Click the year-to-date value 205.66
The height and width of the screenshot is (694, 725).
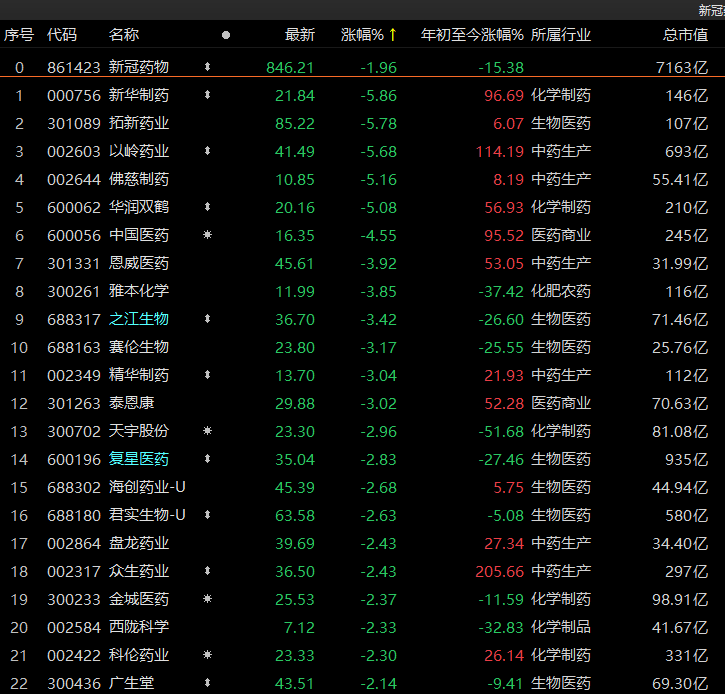(500, 571)
